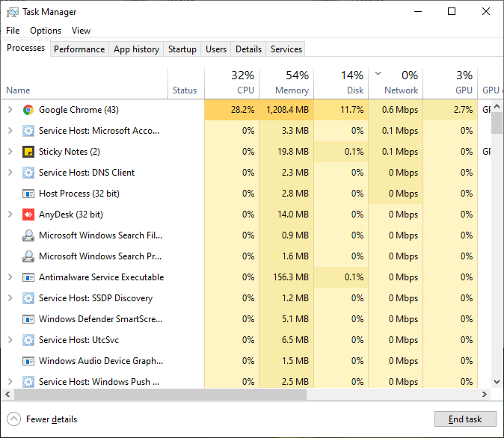Click the End task button
Screen dimensions: 504x438
pos(465,419)
